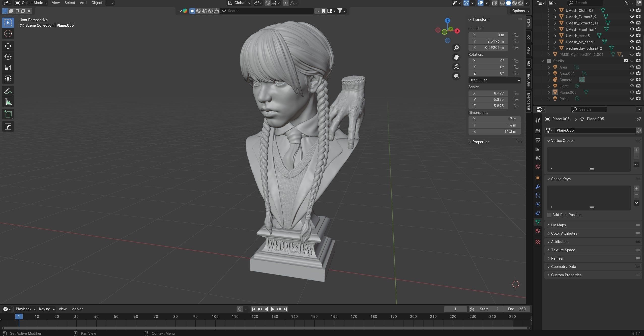Open the Select menu
The width and height of the screenshot is (644, 336).
[x=70, y=3]
